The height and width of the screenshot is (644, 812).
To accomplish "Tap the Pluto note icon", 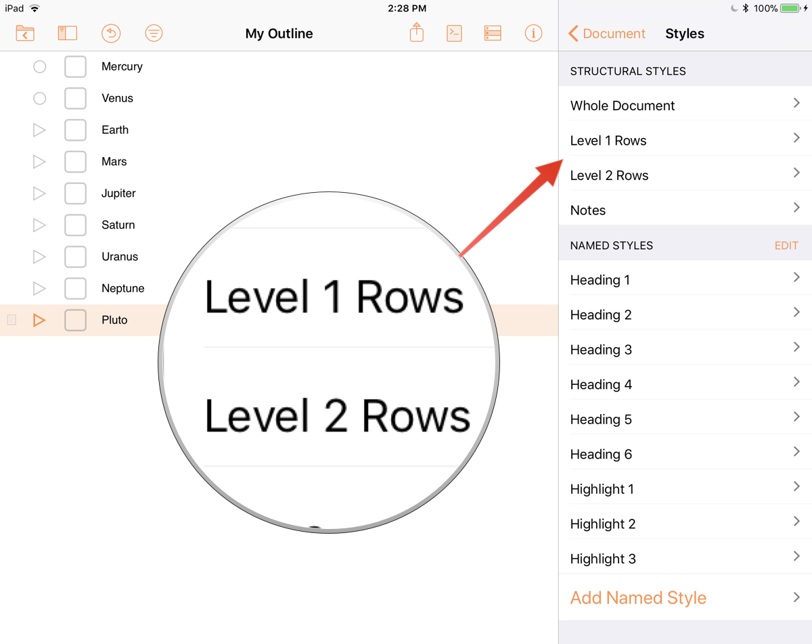I will pos(12,320).
